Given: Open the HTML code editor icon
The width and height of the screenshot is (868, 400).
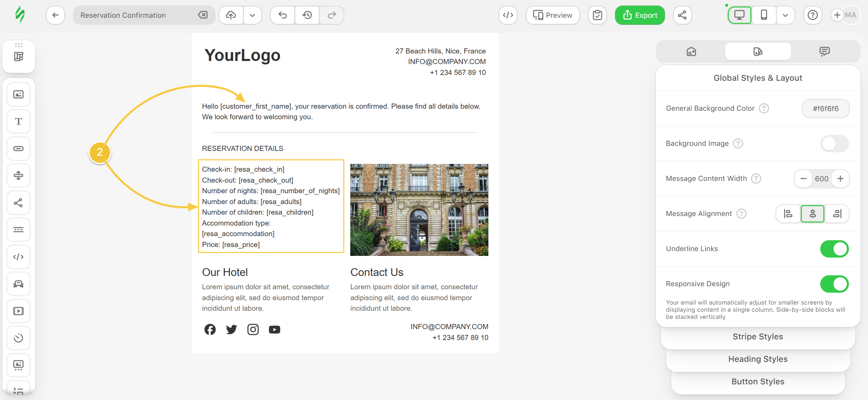Looking at the screenshot, I should (508, 15).
